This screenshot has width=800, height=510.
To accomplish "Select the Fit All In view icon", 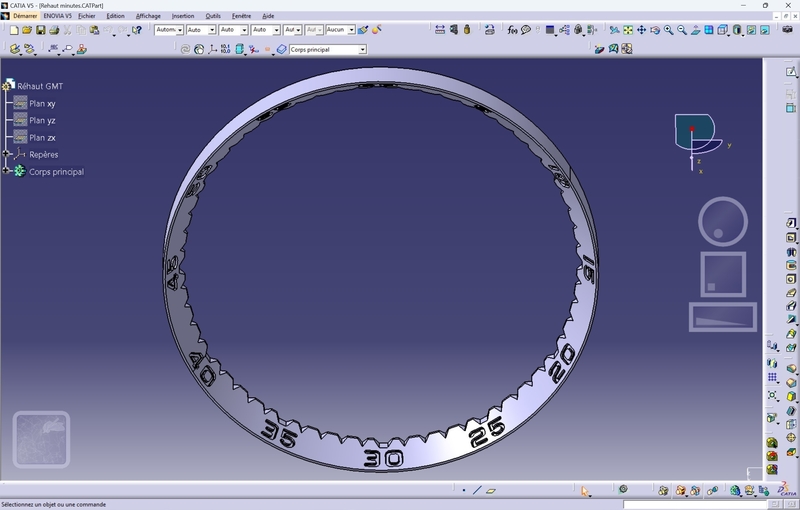I will pyautogui.click(x=628, y=30).
